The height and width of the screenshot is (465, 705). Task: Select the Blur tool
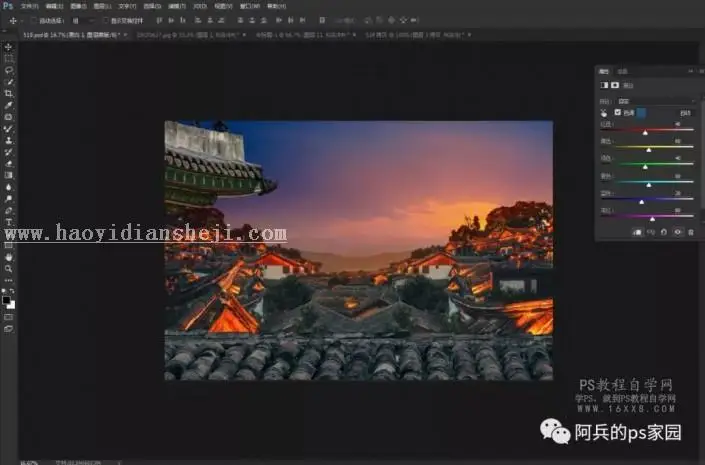pyautogui.click(x=8, y=187)
